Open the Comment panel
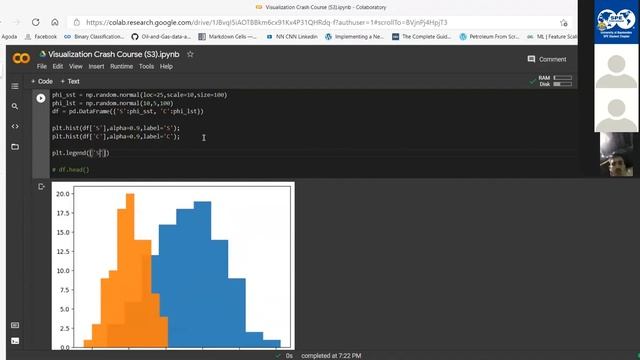Image resolution: width=640 pixels, height=360 pixels. (547, 59)
